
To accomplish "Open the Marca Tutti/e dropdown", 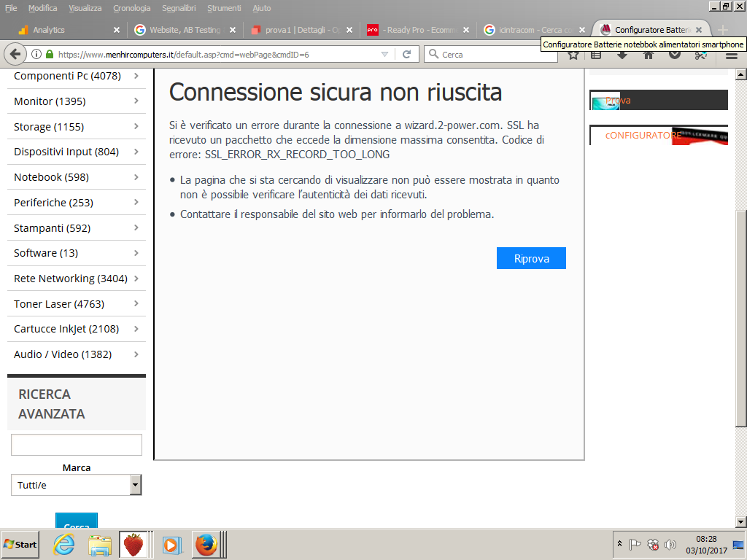I will point(77,485).
